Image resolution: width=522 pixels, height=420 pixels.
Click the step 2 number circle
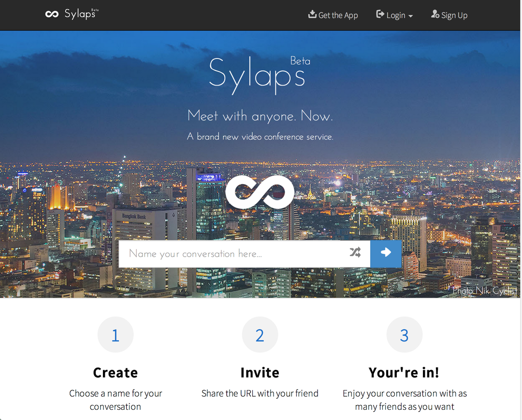click(260, 334)
